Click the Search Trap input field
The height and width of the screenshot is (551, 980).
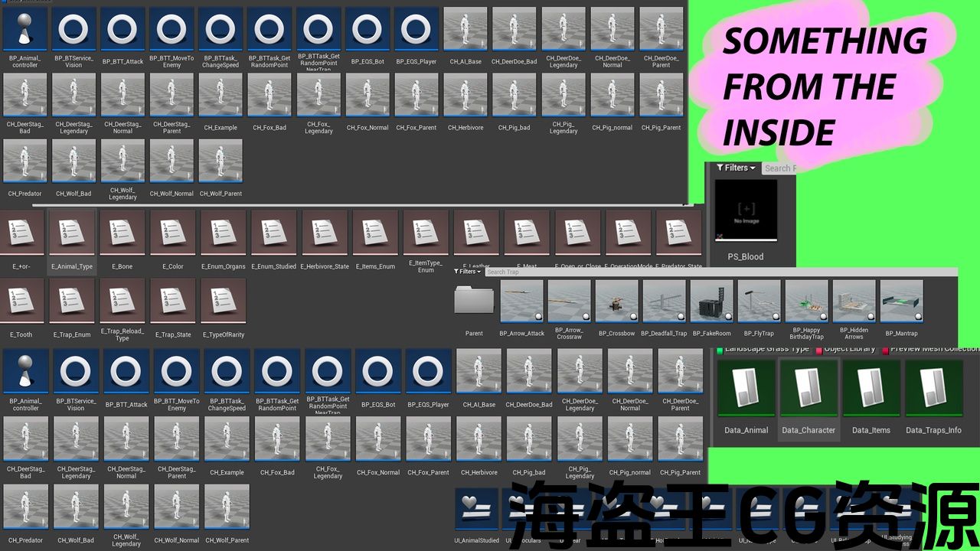click(536, 272)
